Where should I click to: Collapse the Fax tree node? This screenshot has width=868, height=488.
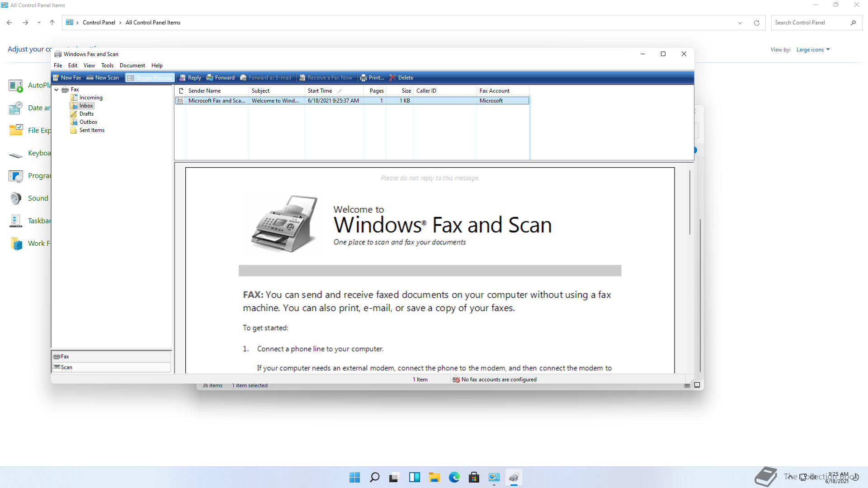click(57, 89)
